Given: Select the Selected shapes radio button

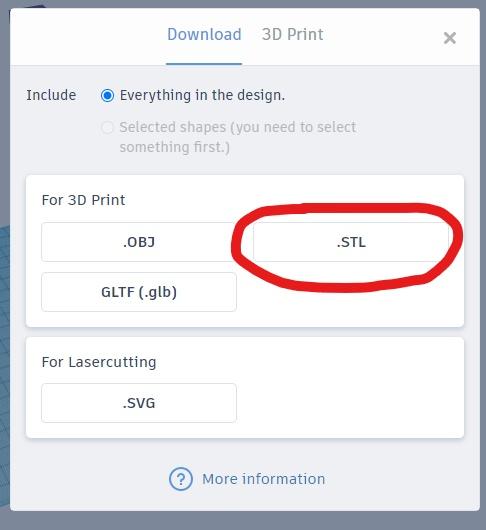Looking at the screenshot, I should (107, 128).
